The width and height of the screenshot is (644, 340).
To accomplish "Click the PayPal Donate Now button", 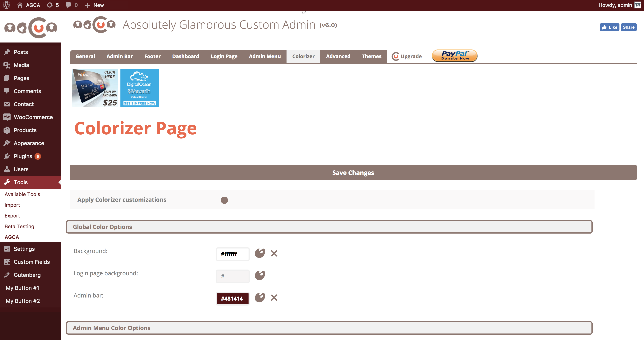I will [x=454, y=55].
